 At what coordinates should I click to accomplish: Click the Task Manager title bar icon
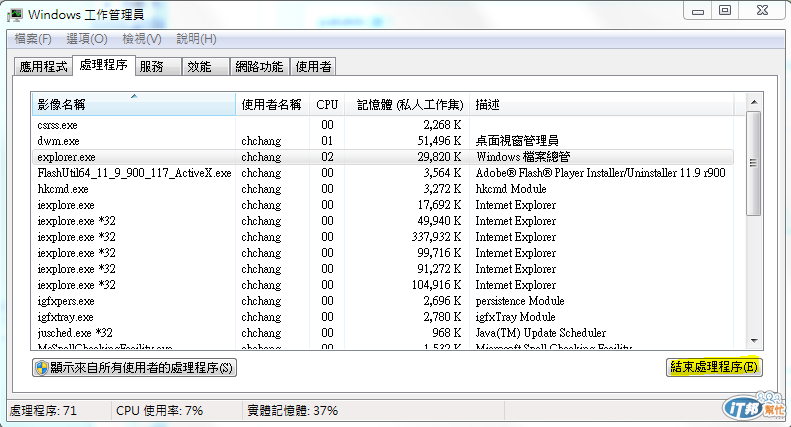pyautogui.click(x=14, y=15)
